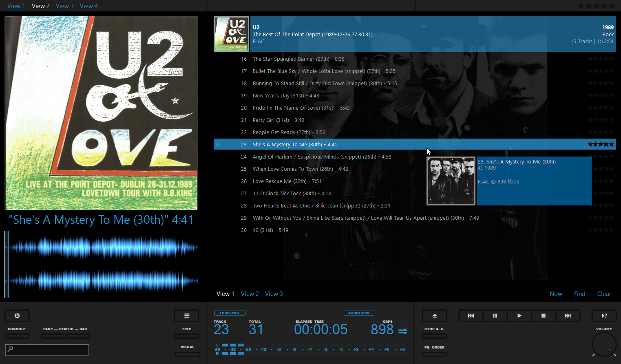Select track 24 Angel Of Harlem

tap(415, 157)
